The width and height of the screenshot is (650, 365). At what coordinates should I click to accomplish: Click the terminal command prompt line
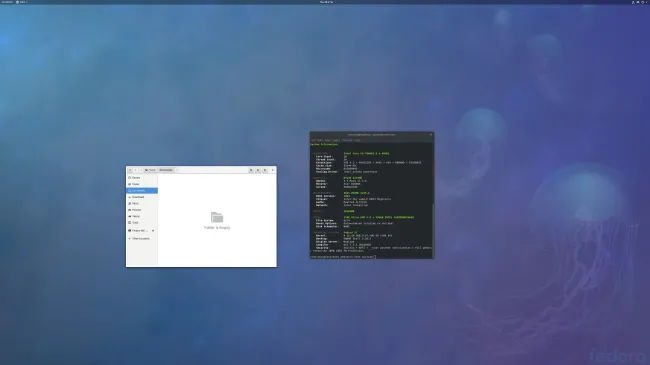(342, 257)
